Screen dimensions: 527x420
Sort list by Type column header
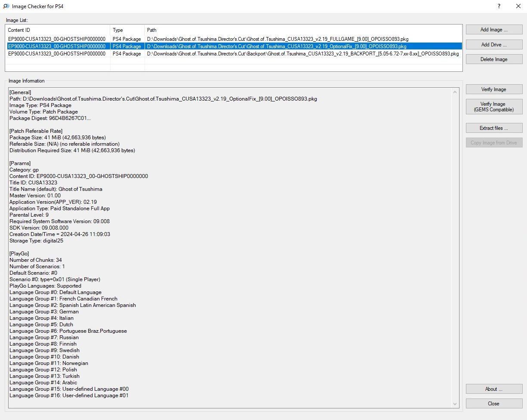(x=127, y=30)
